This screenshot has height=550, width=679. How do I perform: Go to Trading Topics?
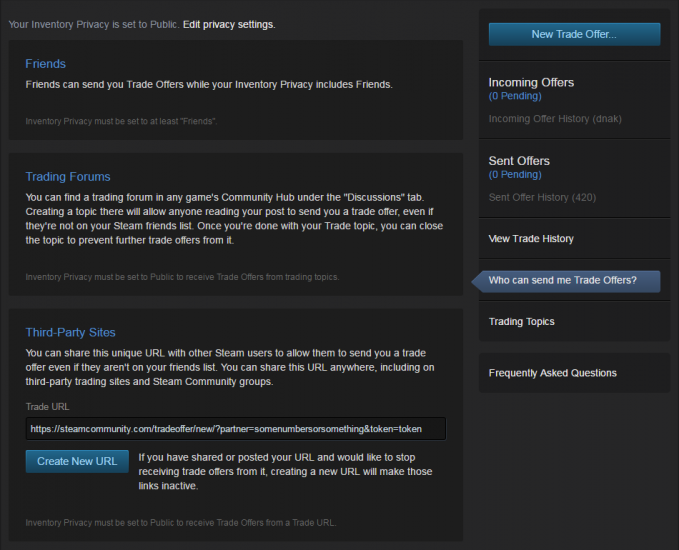tap(521, 321)
